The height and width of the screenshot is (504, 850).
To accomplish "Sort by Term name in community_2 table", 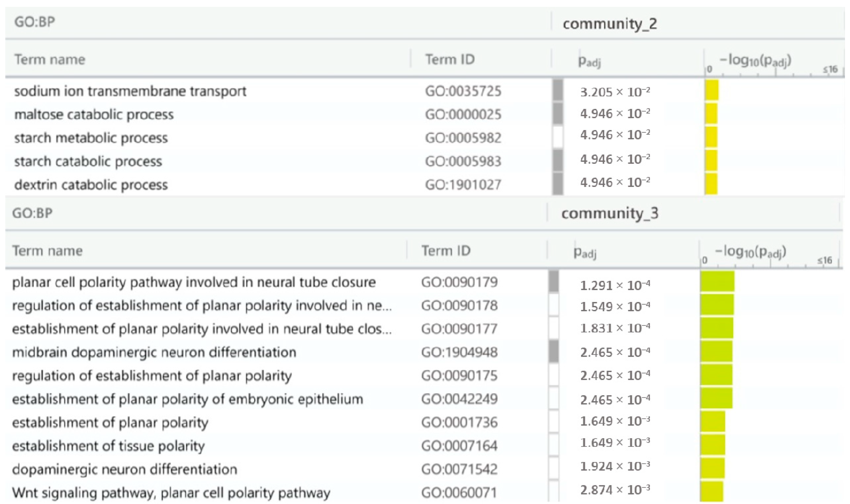I will 50,60.
